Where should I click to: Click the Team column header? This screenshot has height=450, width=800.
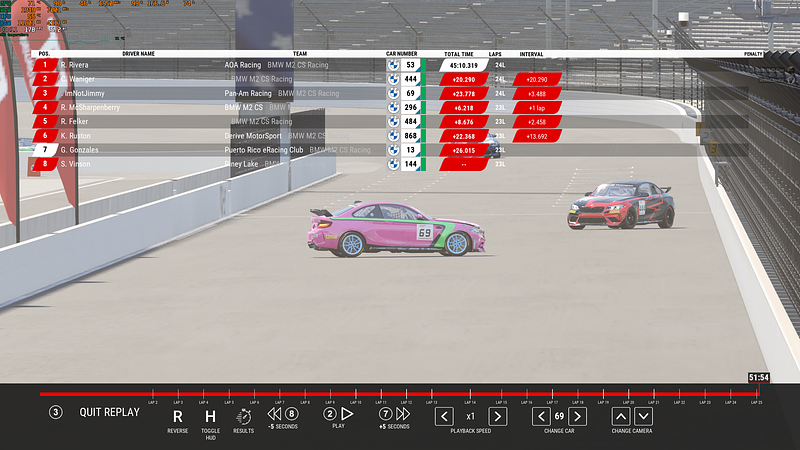(x=300, y=54)
